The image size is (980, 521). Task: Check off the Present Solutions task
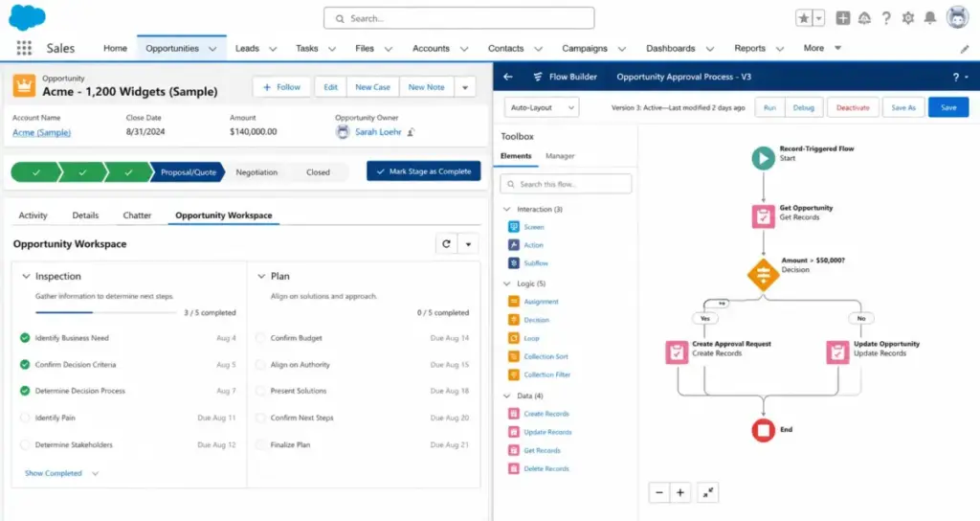point(260,391)
